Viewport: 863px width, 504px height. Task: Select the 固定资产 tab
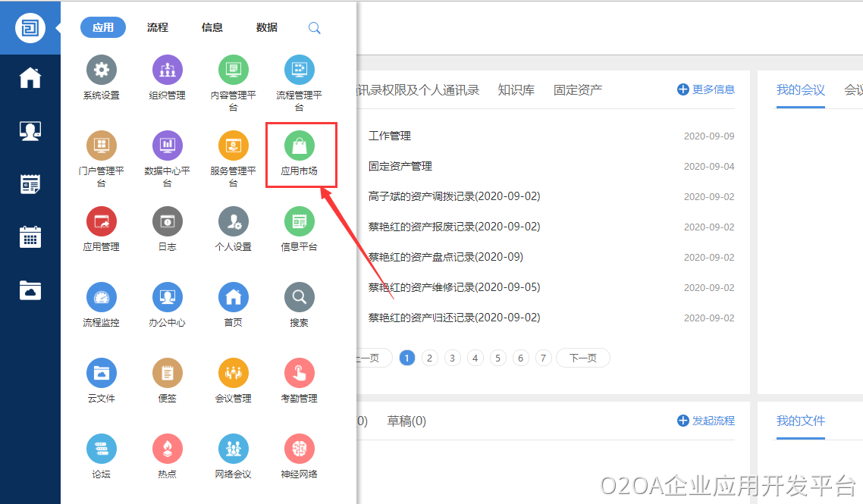[578, 90]
